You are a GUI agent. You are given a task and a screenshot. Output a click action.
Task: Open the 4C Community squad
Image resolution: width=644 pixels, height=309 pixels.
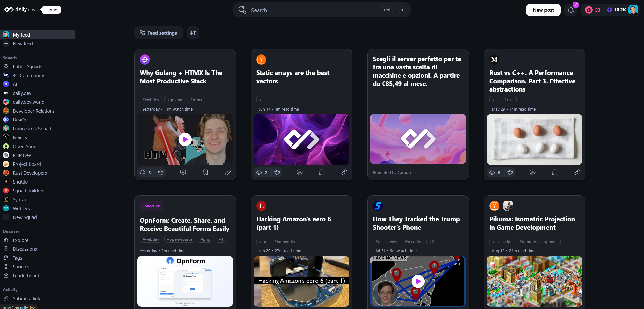(x=37, y=75)
